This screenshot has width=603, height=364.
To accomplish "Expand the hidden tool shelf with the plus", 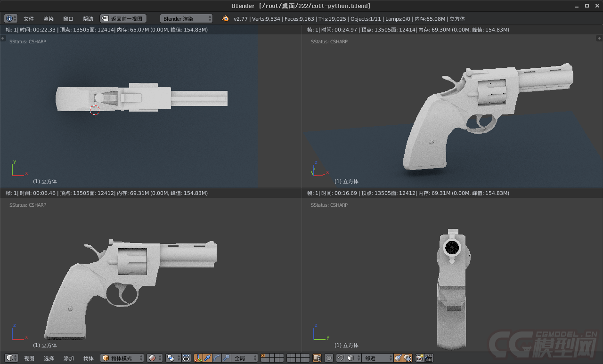I will coord(3,39).
